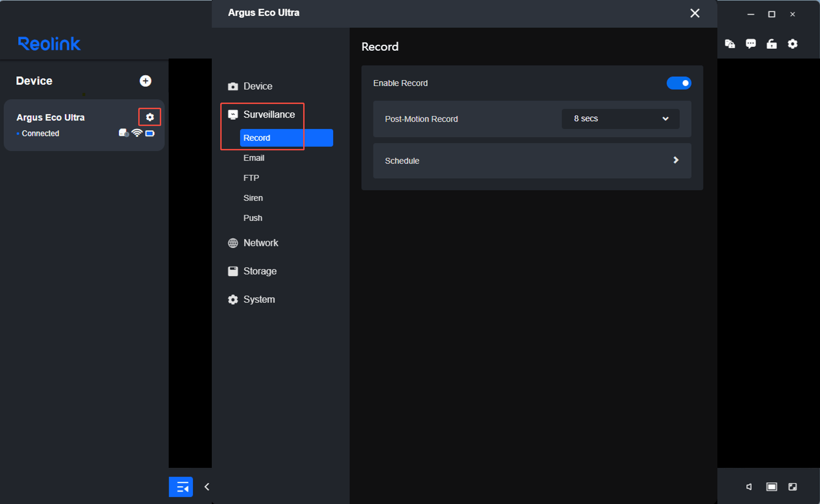Open the Post-Motion Record dropdown
Viewport: 820px width, 504px height.
[620, 119]
